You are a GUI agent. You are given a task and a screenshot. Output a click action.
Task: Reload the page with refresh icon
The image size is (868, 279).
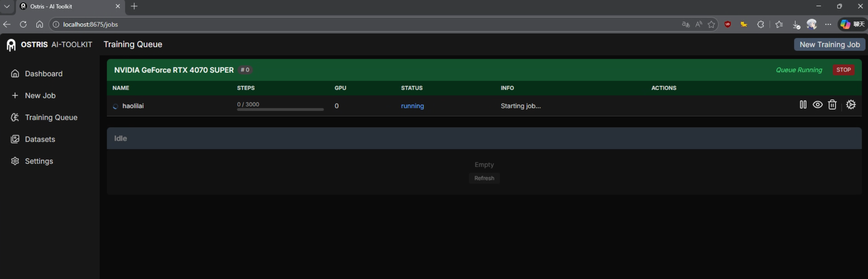(x=23, y=25)
